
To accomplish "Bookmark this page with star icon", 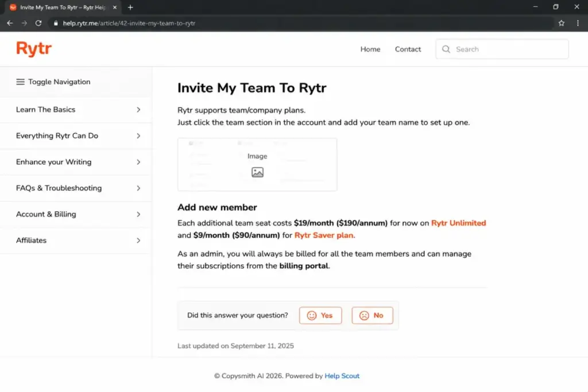I will click(562, 23).
